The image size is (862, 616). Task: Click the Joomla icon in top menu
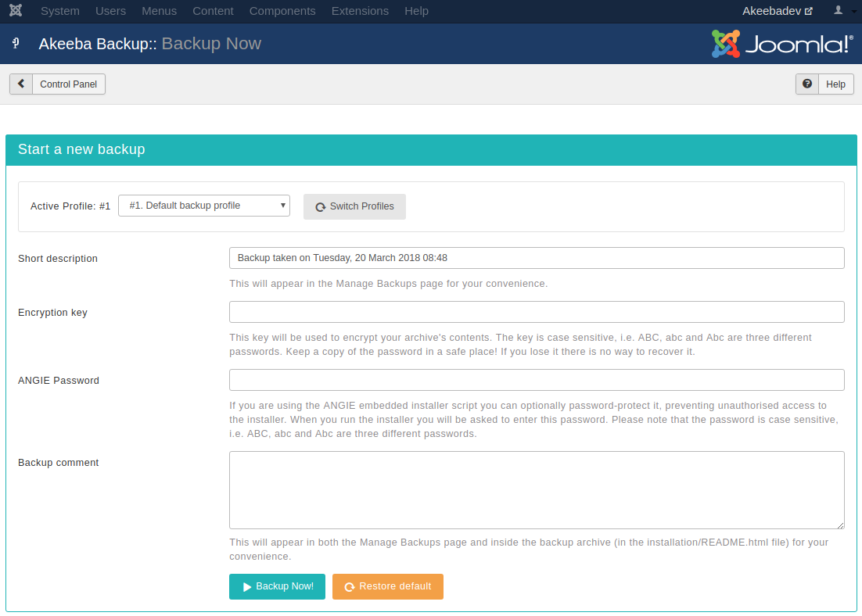click(16, 11)
